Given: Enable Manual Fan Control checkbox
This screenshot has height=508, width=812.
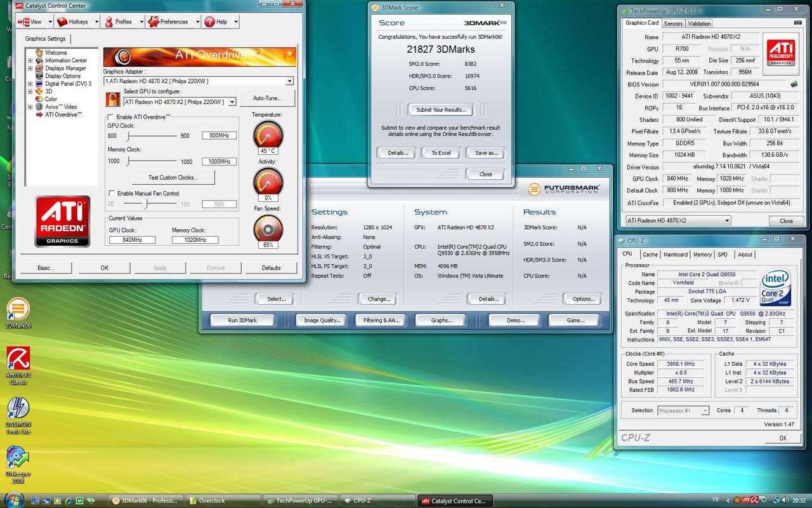Looking at the screenshot, I should [x=112, y=193].
